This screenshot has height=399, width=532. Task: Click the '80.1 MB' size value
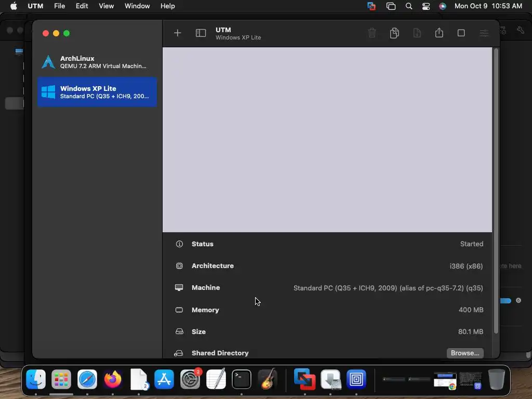(471, 331)
